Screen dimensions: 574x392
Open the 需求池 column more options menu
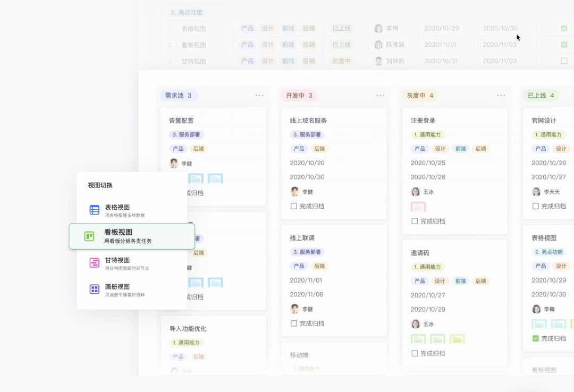259,96
